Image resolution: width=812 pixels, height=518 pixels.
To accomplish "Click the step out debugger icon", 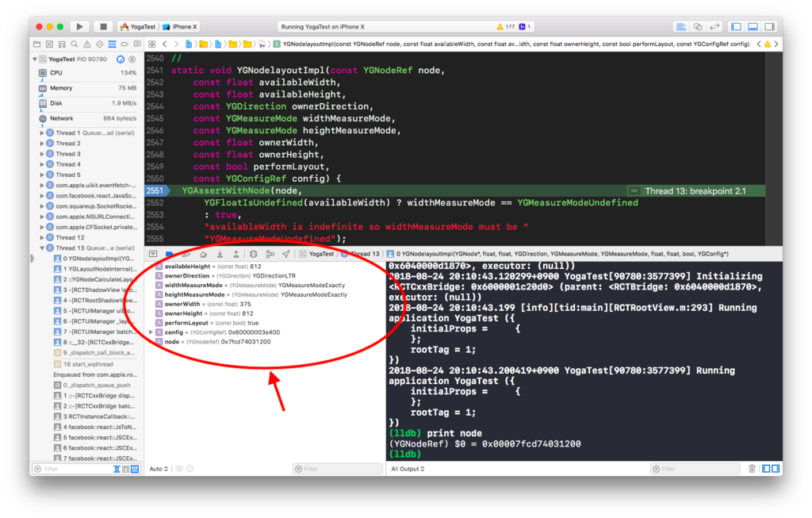I will pos(236,254).
